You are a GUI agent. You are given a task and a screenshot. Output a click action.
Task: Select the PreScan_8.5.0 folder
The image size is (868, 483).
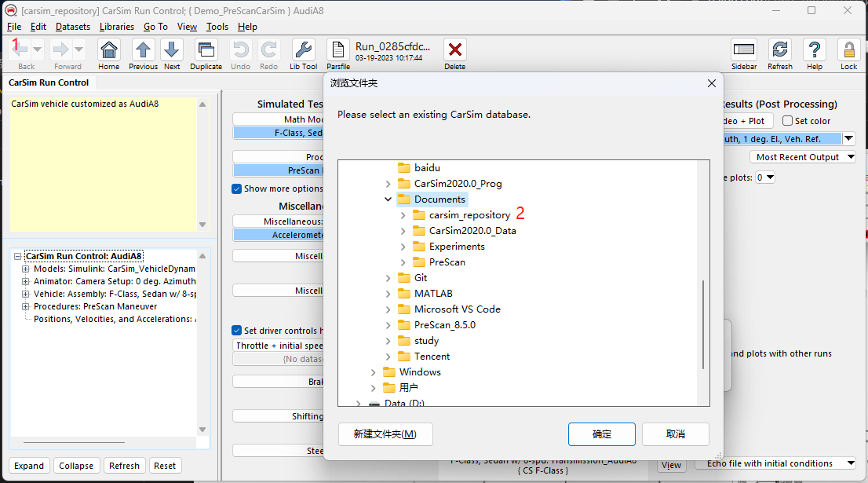click(437, 324)
